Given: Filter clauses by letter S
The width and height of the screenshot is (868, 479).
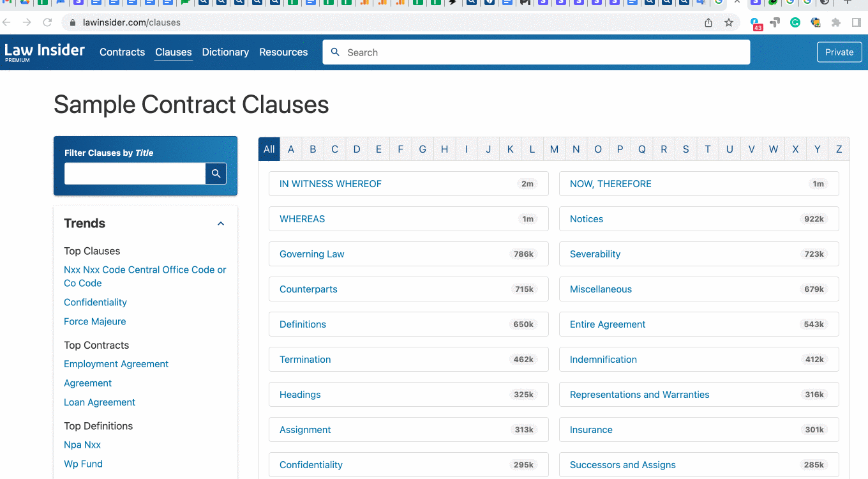Looking at the screenshot, I should click(686, 149).
